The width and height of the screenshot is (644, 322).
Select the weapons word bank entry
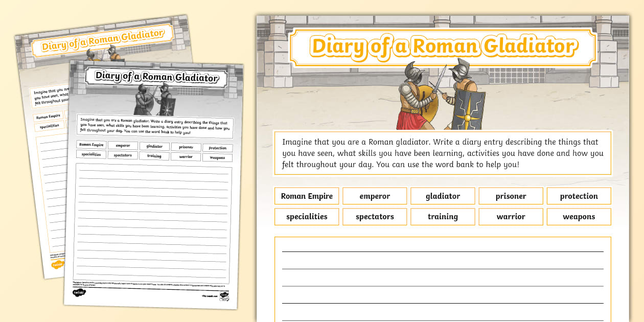click(579, 216)
